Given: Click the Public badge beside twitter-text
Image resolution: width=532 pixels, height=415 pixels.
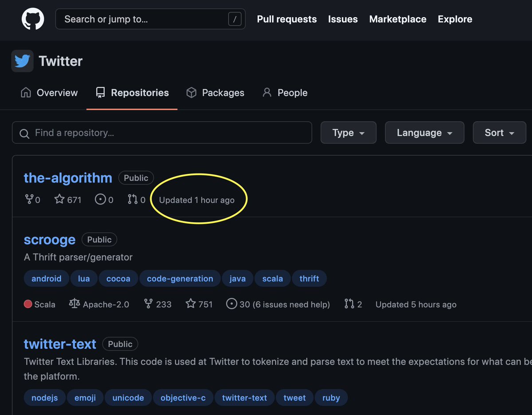Looking at the screenshot, I should coord(120,344).
